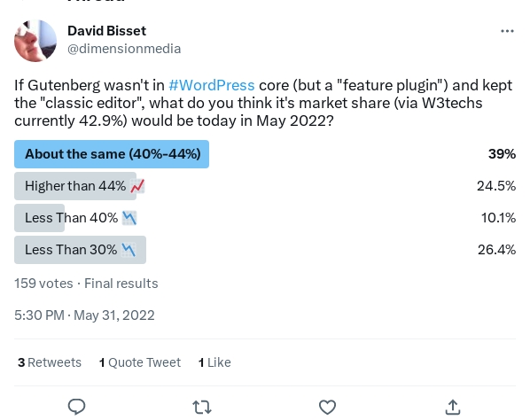Open the #WordPress hashtag link

pyautogui.click(x=212, y=85)
